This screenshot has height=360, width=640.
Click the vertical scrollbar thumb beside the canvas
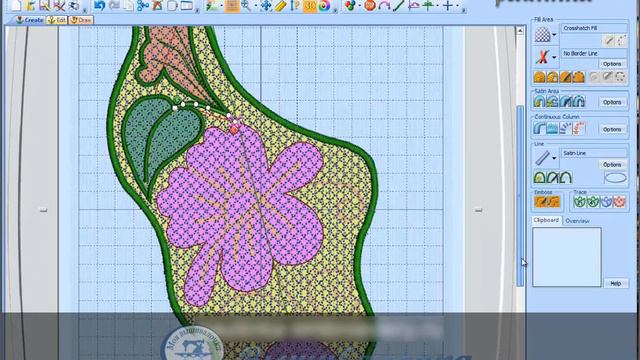click(x=520, y=196)
